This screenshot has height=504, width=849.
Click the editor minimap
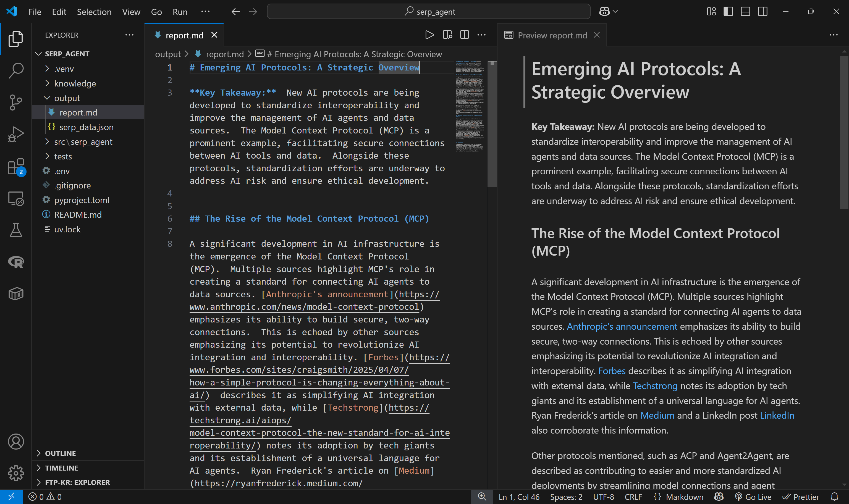tap(470, 106)
